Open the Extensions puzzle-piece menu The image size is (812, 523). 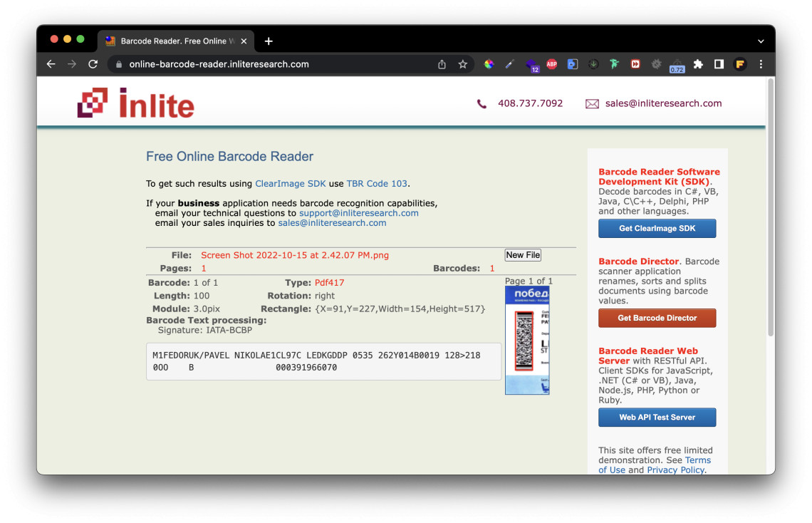point(698,64)
